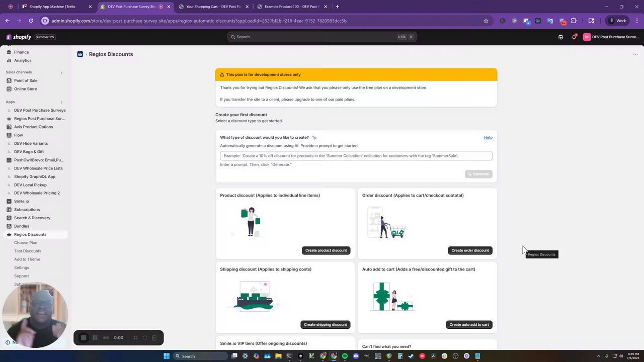Bookmark this page with star icon

(x=486, y=21)
